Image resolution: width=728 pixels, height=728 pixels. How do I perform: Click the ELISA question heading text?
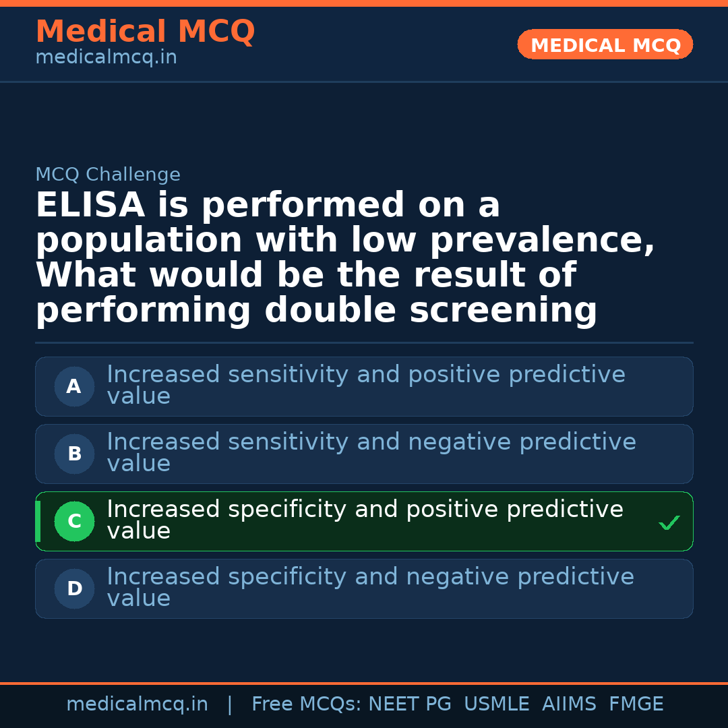pos(345,258)
